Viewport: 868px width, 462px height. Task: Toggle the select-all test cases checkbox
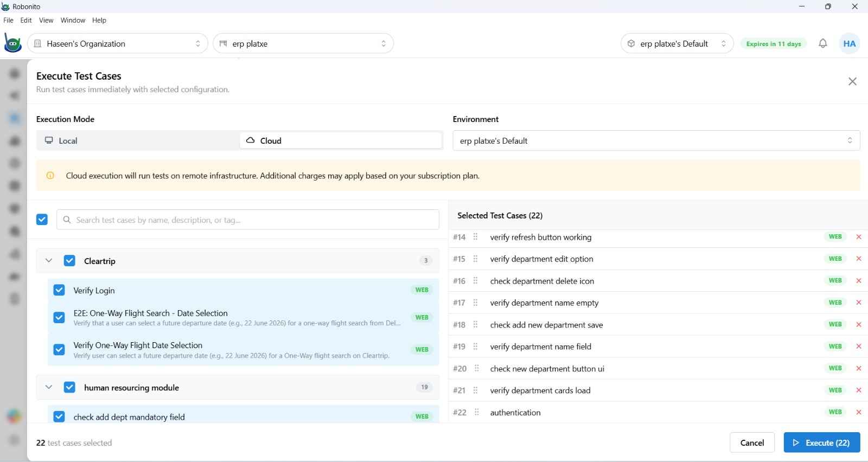[x=42, y=220]
